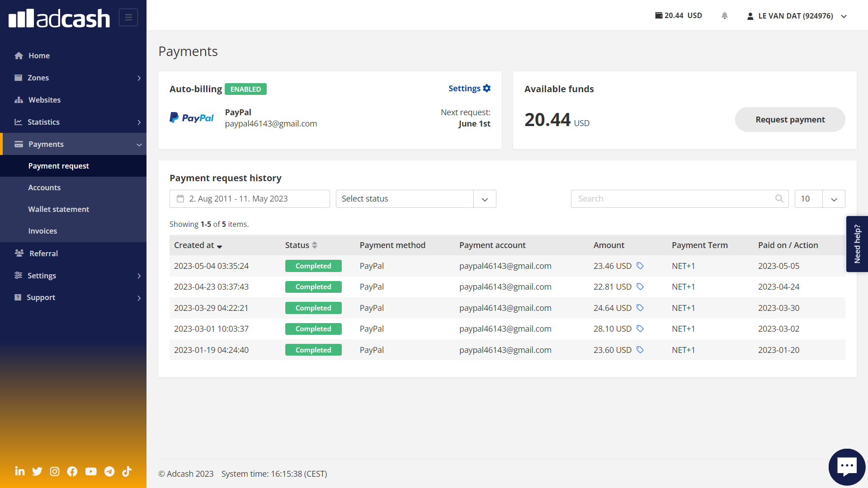Expand the Settings sidebar menu
Screen dimensions: 868x488
[73, 276]
